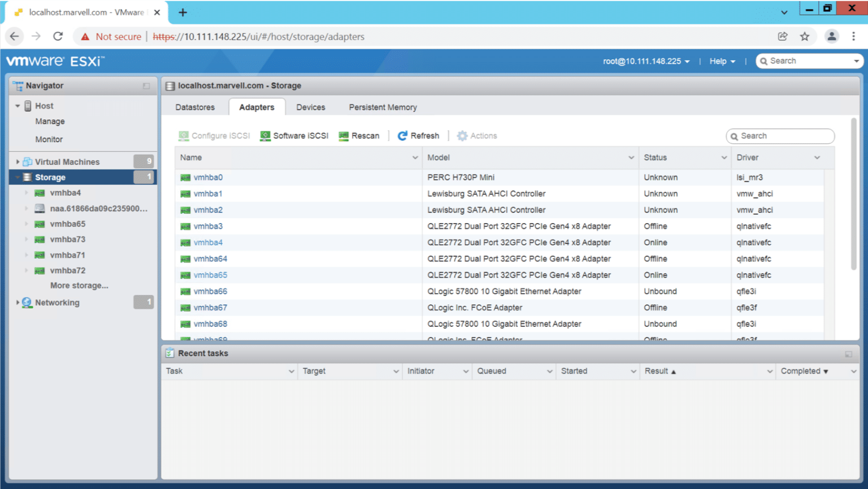Switch to the Datastores tab
The image size is (868, 489).
pos(195,107)
